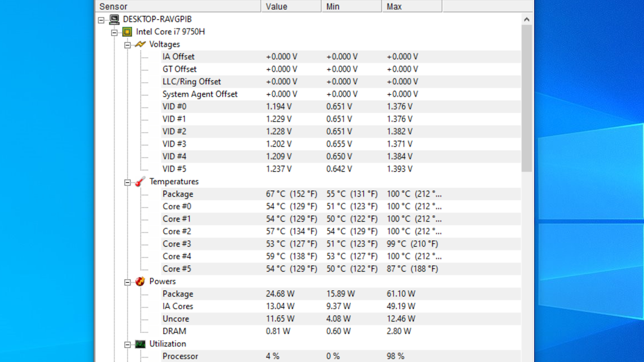
Task: Select the VID #5 row
Action: [341, 169]
